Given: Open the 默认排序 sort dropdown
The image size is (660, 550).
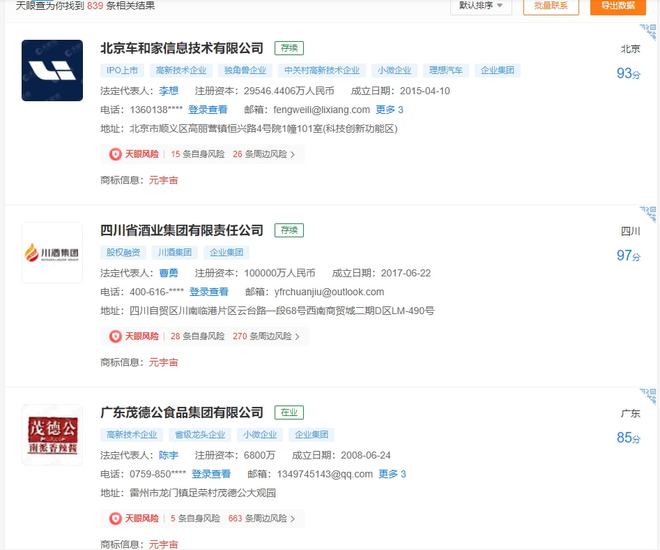Looking at the screenshot, I should click(x=484, y=6).
